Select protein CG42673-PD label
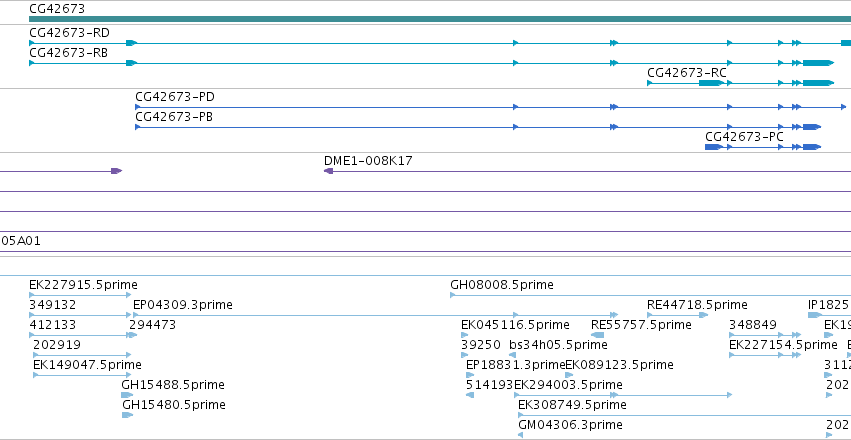851x440 pixels. pos(175,97)
